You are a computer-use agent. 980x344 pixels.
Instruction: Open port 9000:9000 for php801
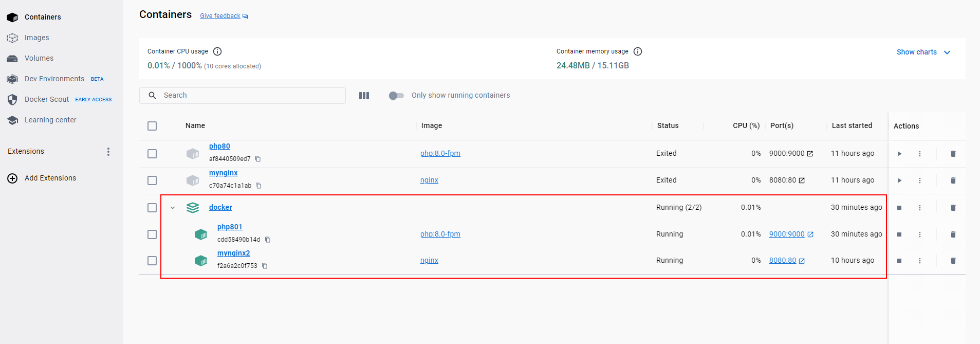(x=791, y=234)
